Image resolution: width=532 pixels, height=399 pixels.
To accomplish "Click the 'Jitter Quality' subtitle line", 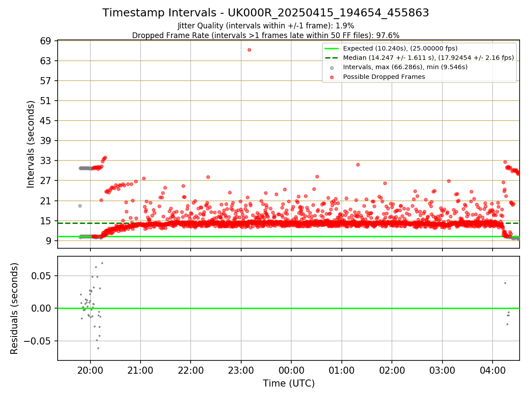I will (x=266, y=26).
